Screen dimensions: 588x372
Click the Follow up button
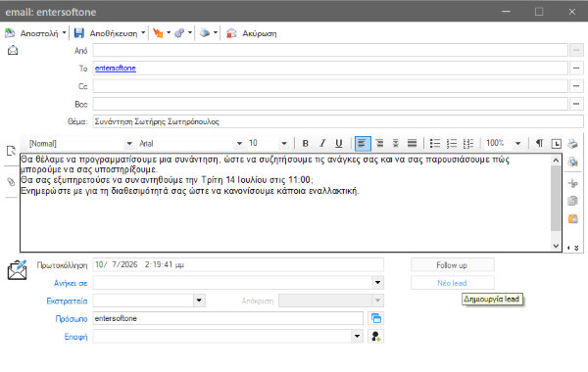point(452,265)
